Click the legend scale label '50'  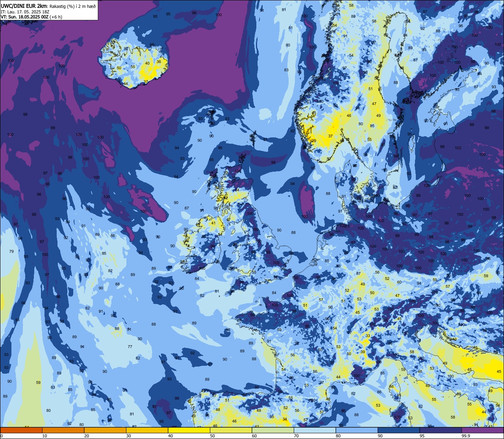(212, 436)
